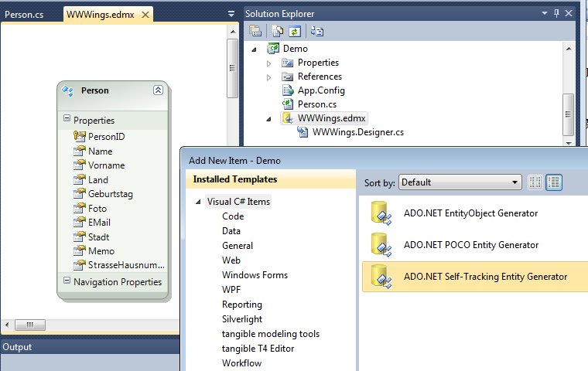Select the ADO.NET POCO Entity Generator icon
The height and width of the screenshot is (371, 588).
click(380, 244)
